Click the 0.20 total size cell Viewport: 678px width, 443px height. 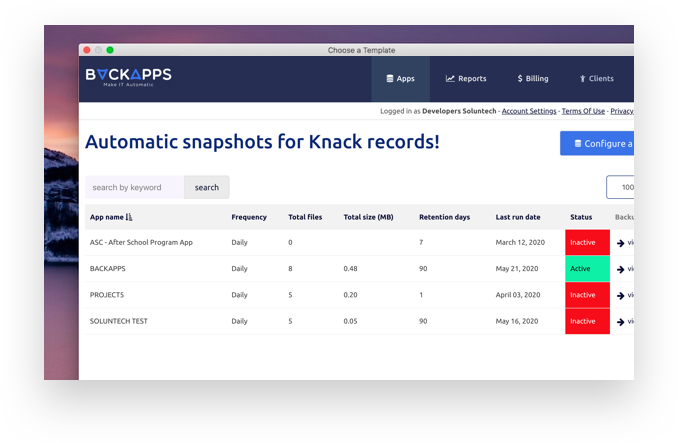(350, 295)
